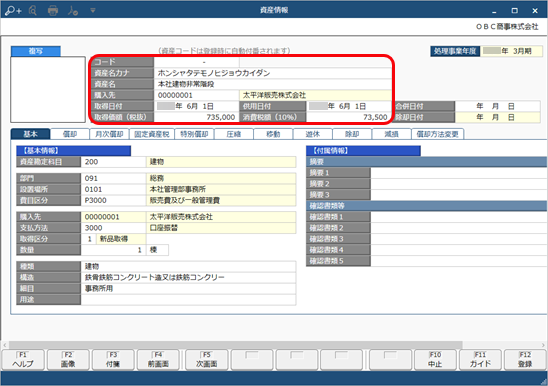Image resolution: width=548 pixels, height=386 pixels.
Task: Click the F5 次画面 button
Action: (x=207, y=359)
